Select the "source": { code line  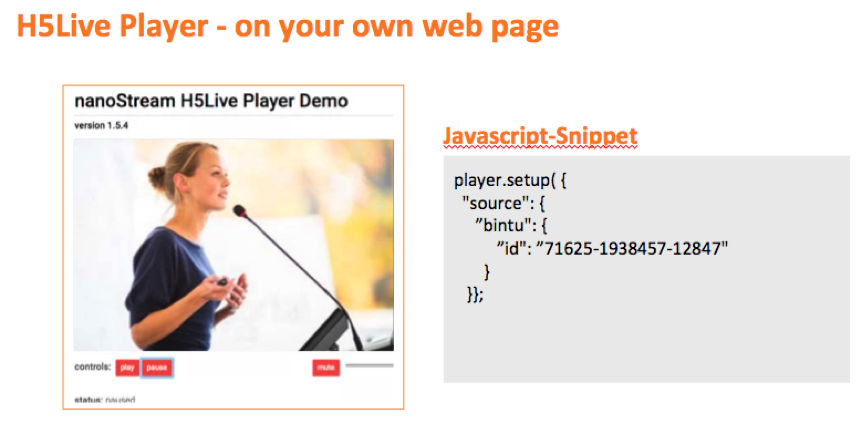coord(503,204)
